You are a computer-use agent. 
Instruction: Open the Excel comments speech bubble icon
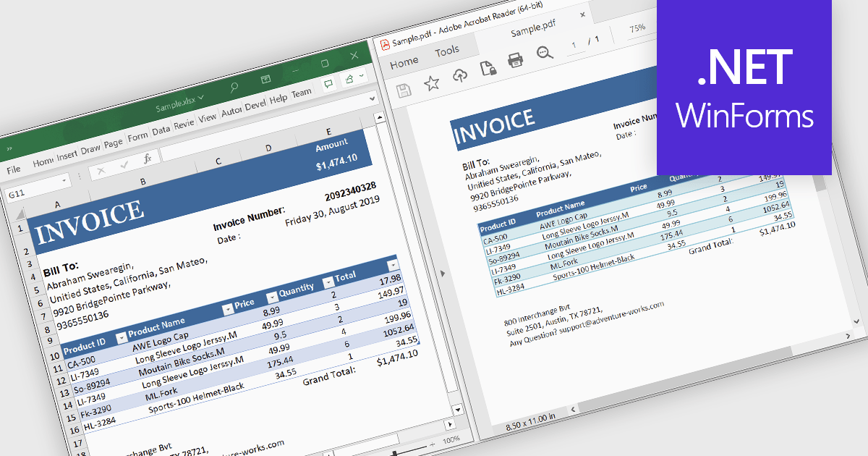point(328,83)
